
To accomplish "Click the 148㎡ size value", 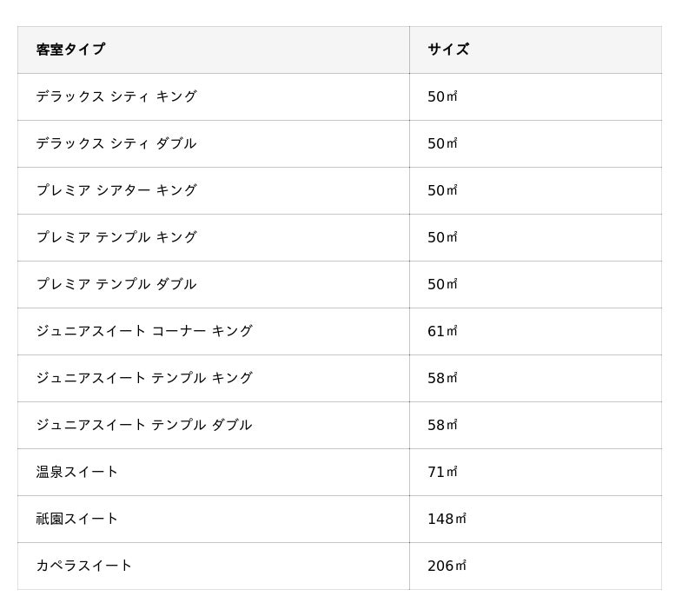I will 447,519.
